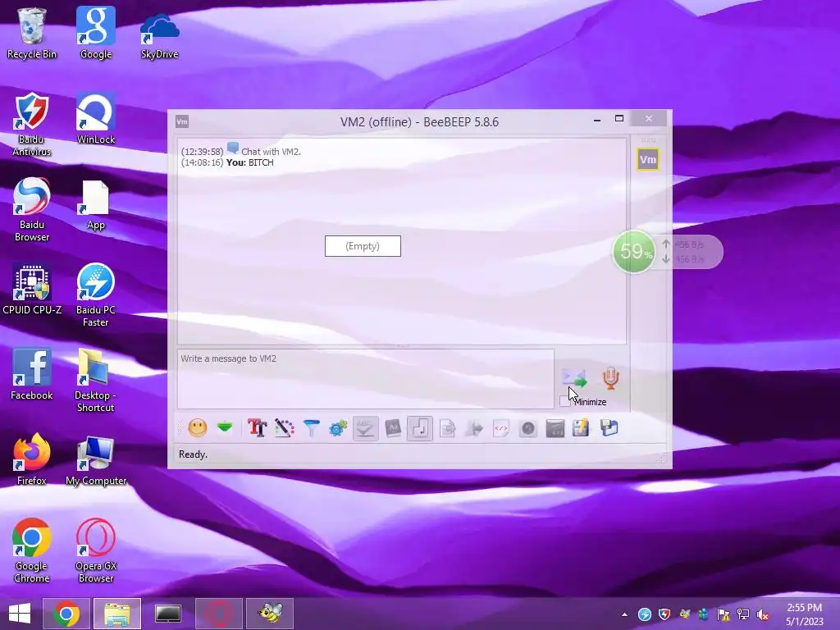This screenshot has height=630, width=840.
Task: Click the grey share folder arrow icon
Action: [474, 428]
